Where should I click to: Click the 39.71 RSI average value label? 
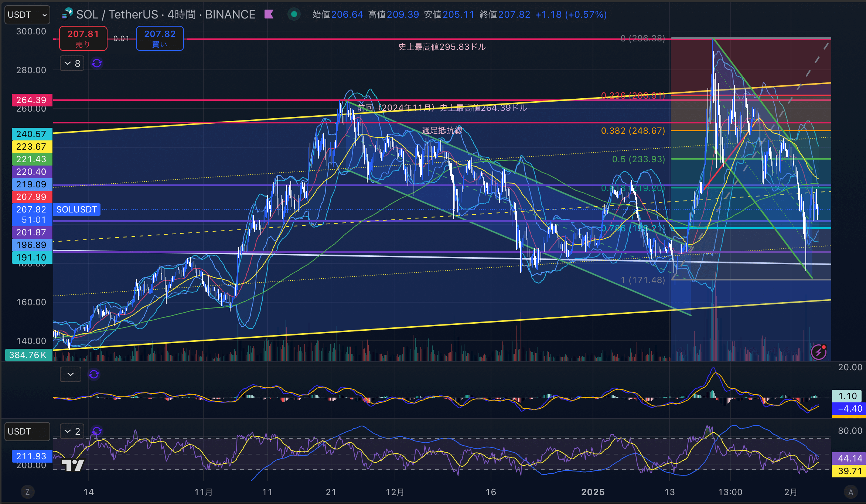click(849, 471)
